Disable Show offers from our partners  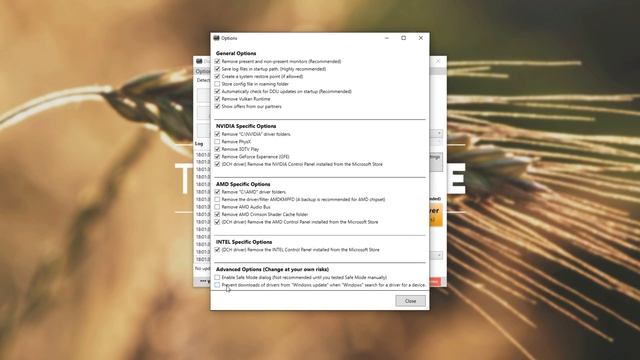click(x=217, y=106)
